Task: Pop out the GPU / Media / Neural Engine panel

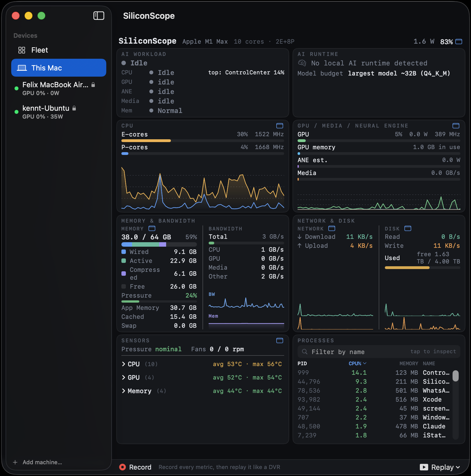Action: pos(456,126)
